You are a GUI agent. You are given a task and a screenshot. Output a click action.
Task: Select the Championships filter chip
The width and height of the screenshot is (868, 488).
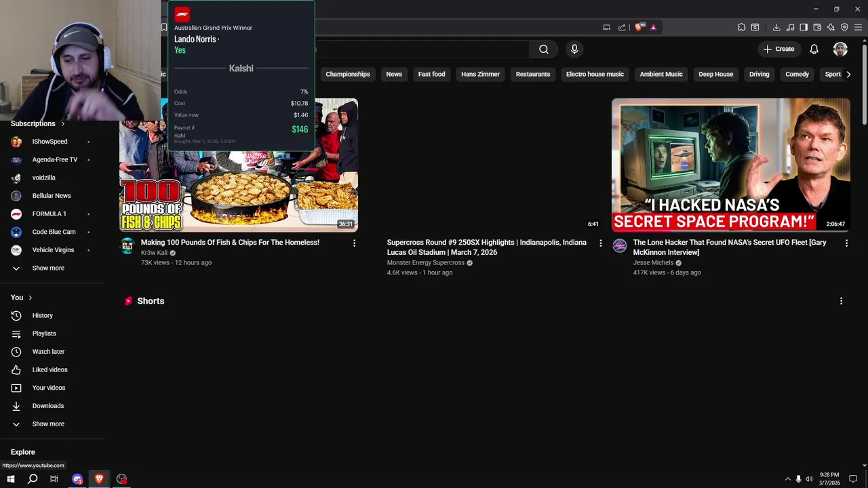tap(348, 74)
